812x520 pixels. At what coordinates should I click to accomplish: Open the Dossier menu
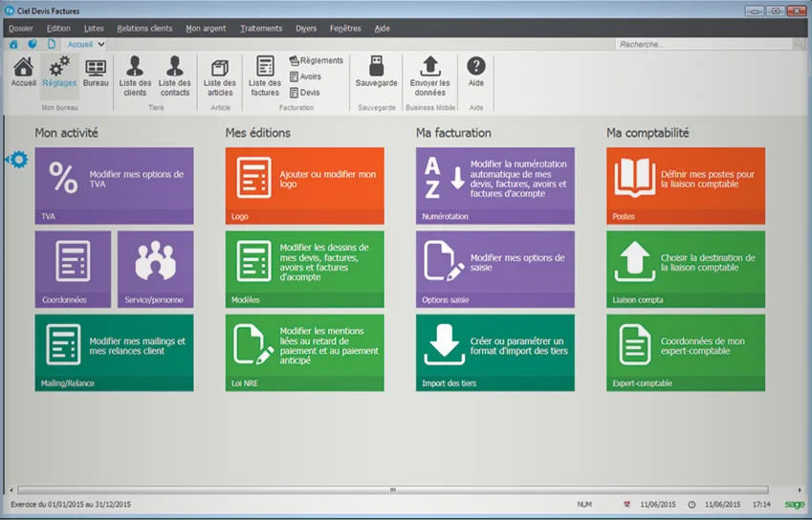point(21,29)
